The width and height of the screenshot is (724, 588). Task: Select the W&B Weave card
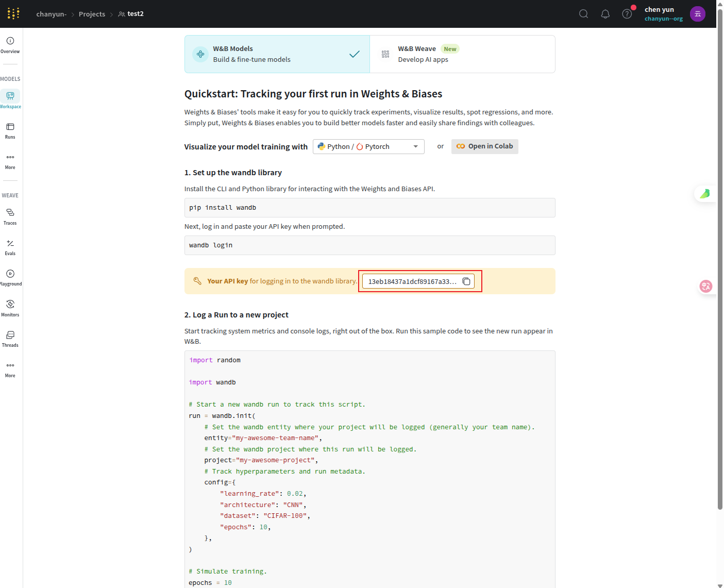(x=462, y=54)
